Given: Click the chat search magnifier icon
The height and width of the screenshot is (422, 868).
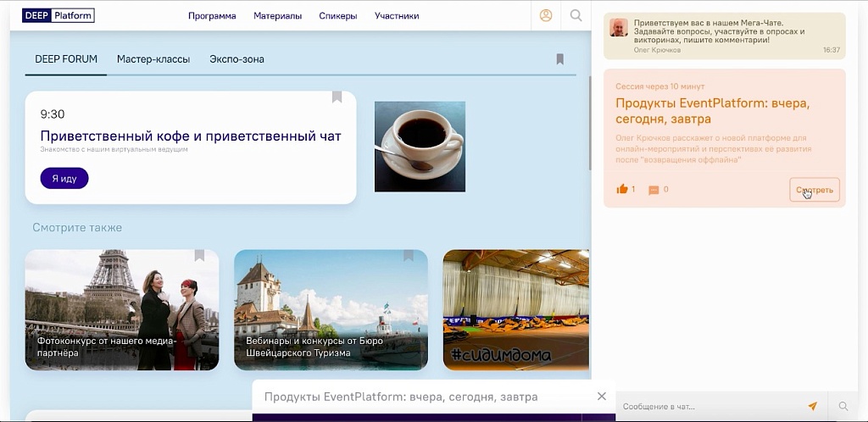Looking at the screenshot, I should [x=843, y=407].
